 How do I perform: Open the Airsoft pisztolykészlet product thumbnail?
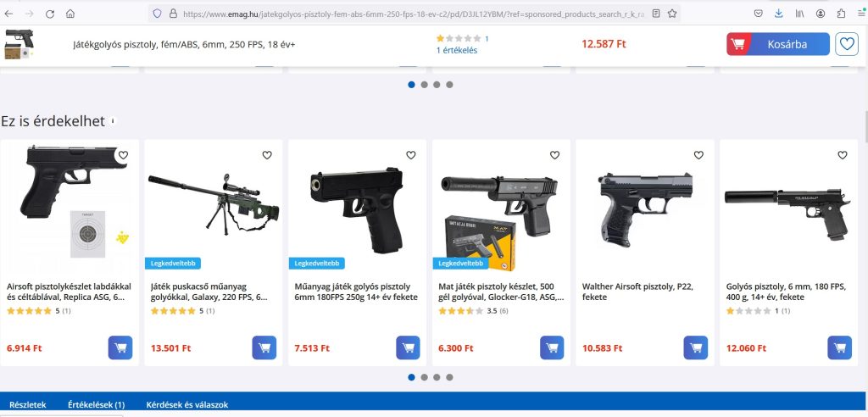(x=70, y=202)
